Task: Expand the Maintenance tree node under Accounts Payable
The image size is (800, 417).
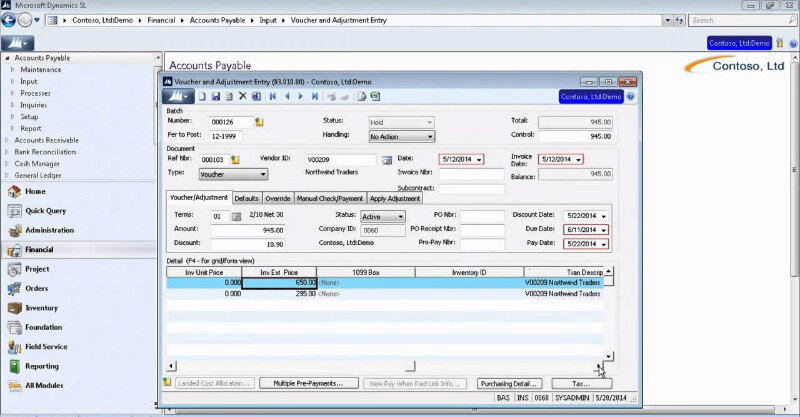Action: (x=10, y=70)
